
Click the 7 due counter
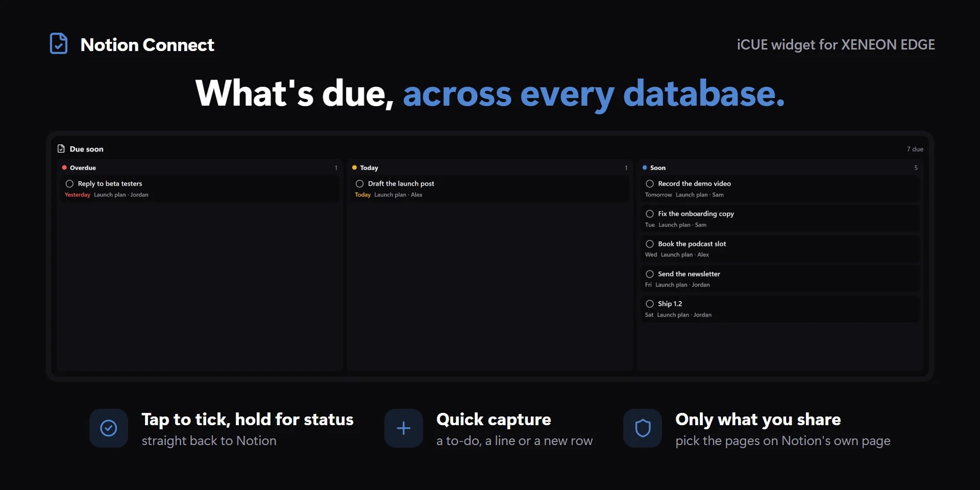[915, 149]
